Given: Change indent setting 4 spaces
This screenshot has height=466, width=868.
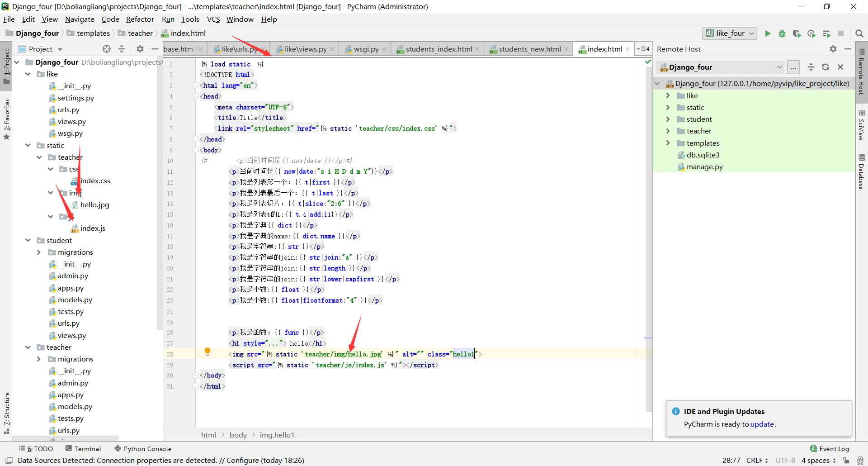Looking at the screenshot, I should [819, 460].
